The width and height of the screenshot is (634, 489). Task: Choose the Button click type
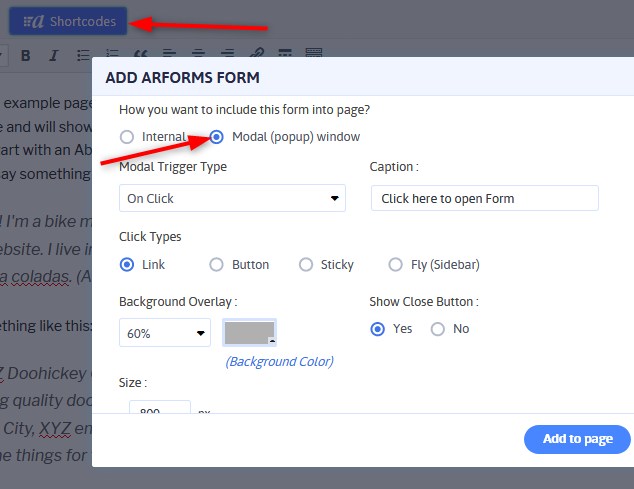(x=216, y=265)
